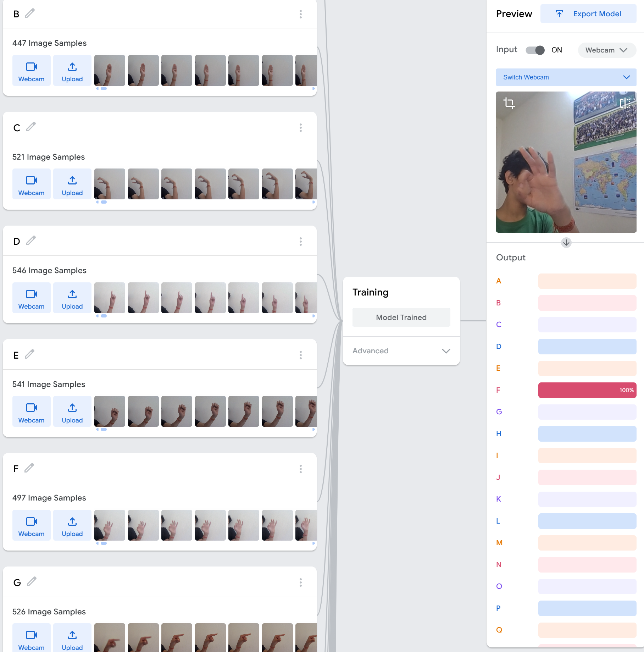This screenshot has height=652, width=644.
Task: Upload images to class D
Action: click(x=72, y=298)
